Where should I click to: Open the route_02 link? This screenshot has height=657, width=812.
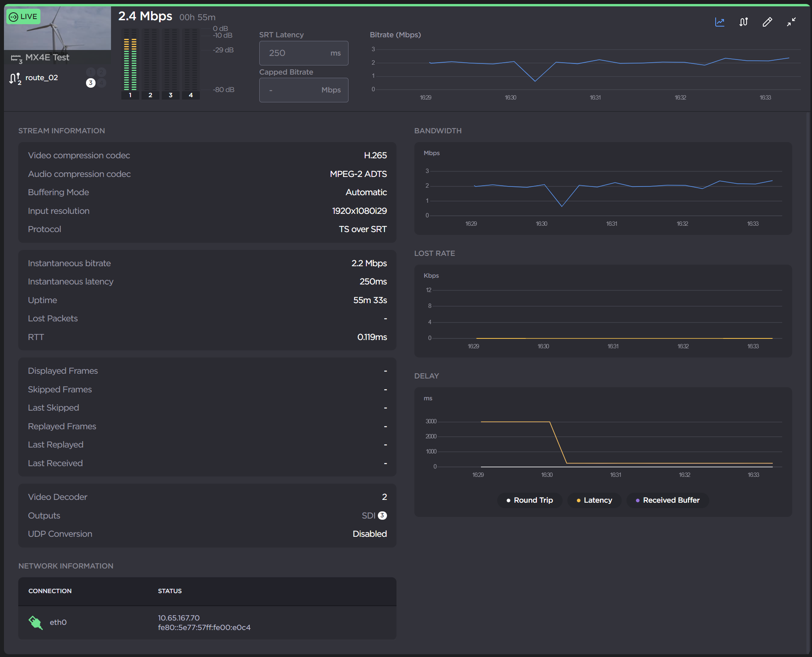(x=41, y=77)
